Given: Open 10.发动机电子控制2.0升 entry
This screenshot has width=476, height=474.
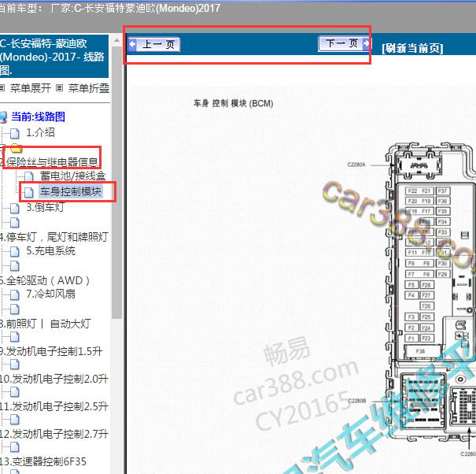Looking at the screenshot, I should (x=54, y=379).
